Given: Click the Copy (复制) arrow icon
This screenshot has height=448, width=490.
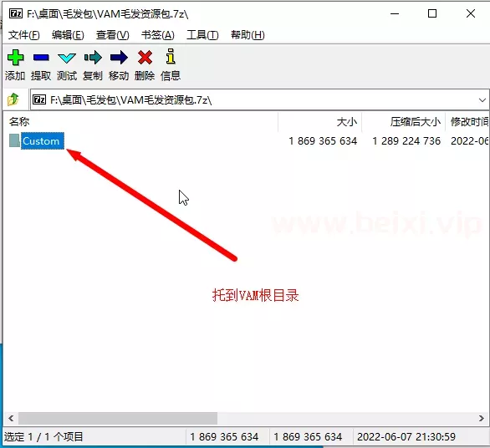Looking at the screenshot, I should [x=93, y=58].
